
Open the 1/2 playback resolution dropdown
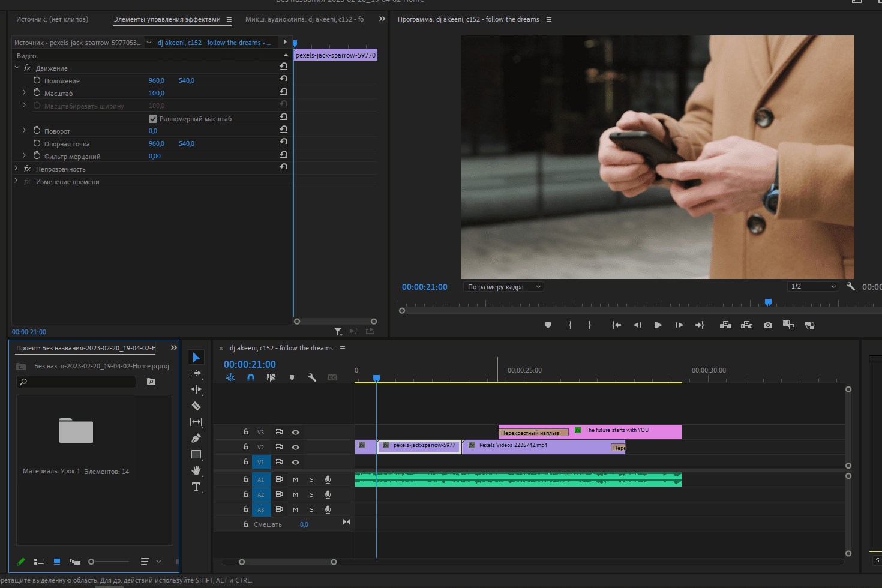pos(813,287)
